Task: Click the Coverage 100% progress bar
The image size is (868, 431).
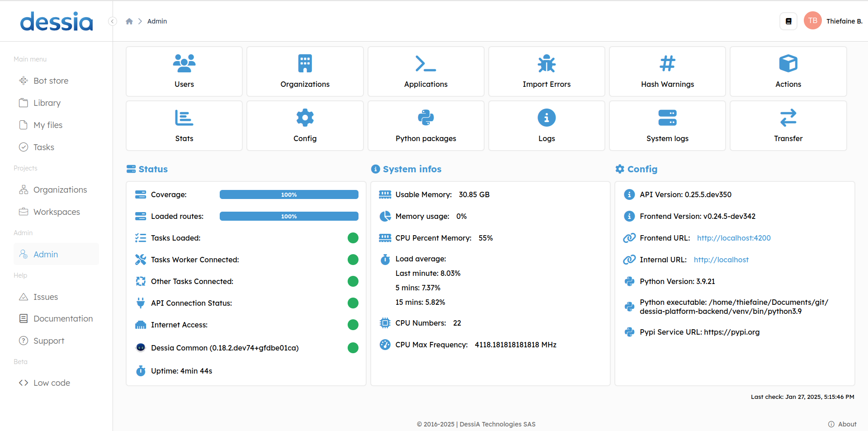Action: 289,194
